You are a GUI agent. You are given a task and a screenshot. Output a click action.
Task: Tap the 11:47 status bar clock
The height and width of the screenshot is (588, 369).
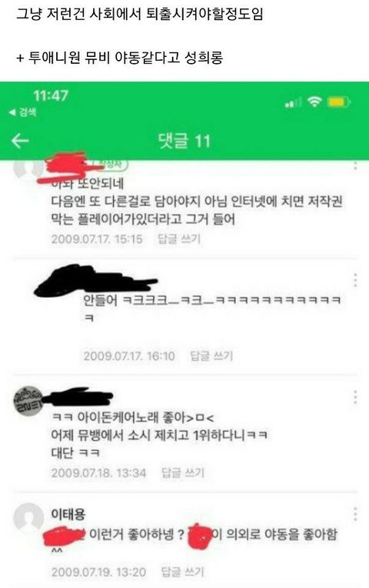click(x=51, y=95)
